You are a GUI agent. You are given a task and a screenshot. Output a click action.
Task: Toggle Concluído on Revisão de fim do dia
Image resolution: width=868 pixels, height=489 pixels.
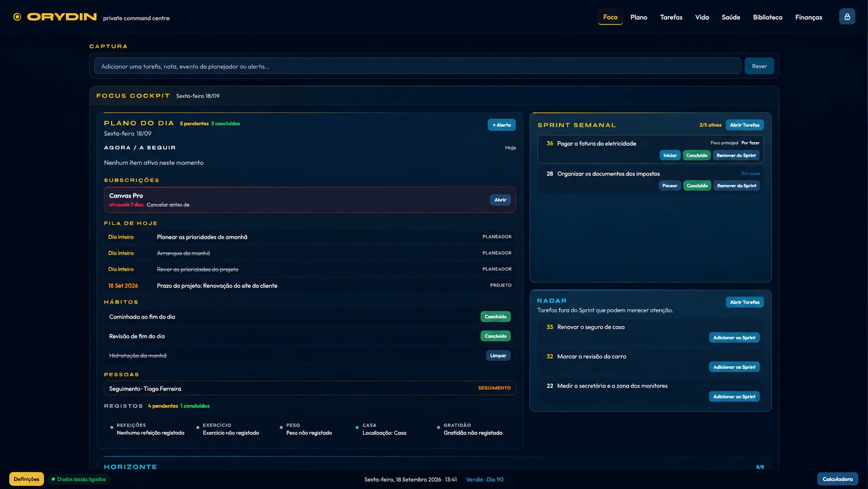click(495, 336)
